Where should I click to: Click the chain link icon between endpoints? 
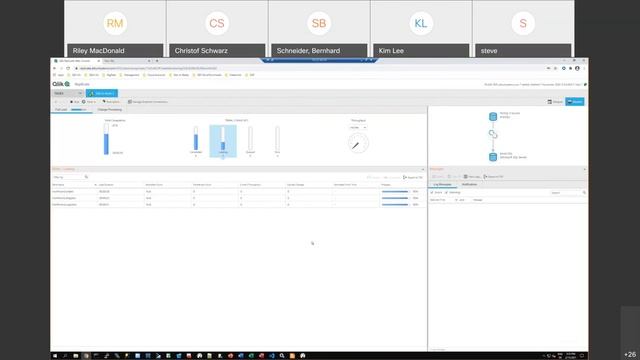point(493,134)
